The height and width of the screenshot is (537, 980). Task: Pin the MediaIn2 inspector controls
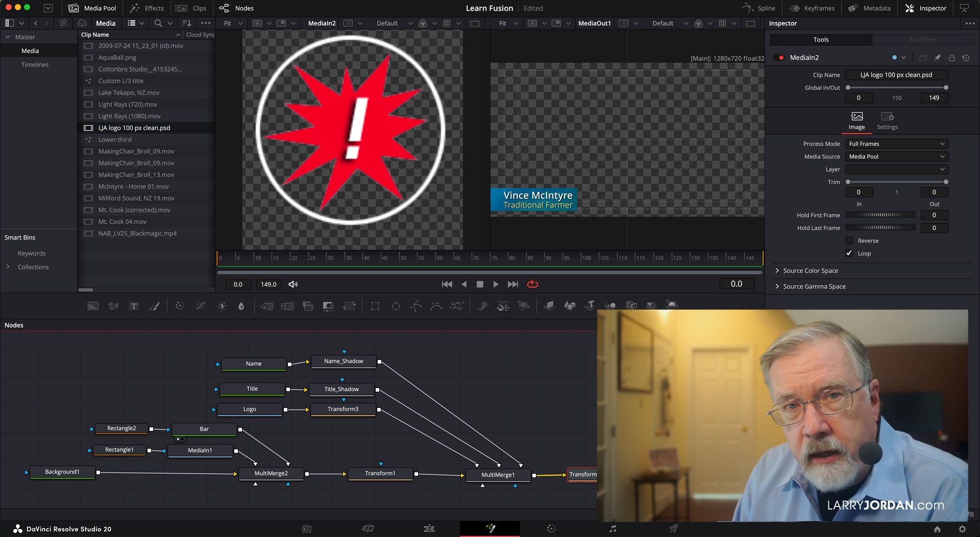click(x=937, y=58)
